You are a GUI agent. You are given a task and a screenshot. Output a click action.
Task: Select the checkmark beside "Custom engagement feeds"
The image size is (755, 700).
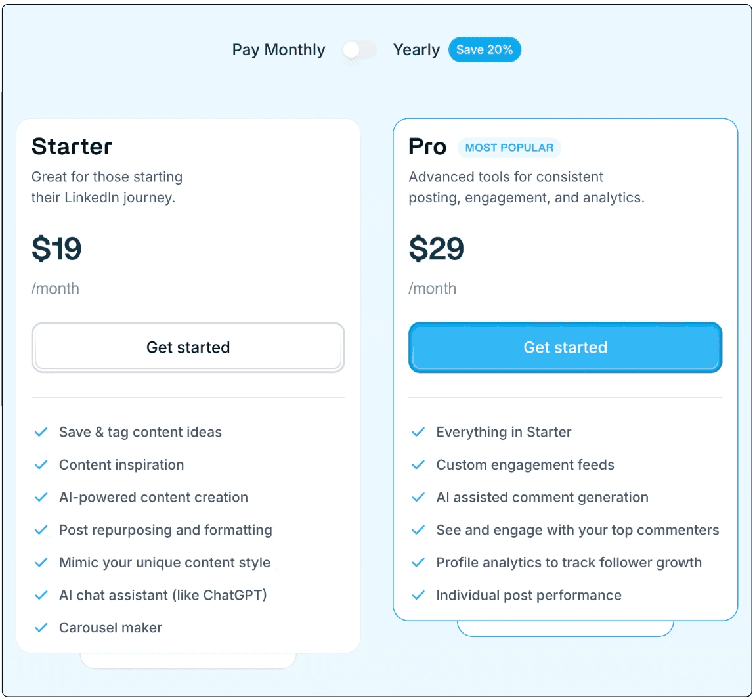coord(418,465)
